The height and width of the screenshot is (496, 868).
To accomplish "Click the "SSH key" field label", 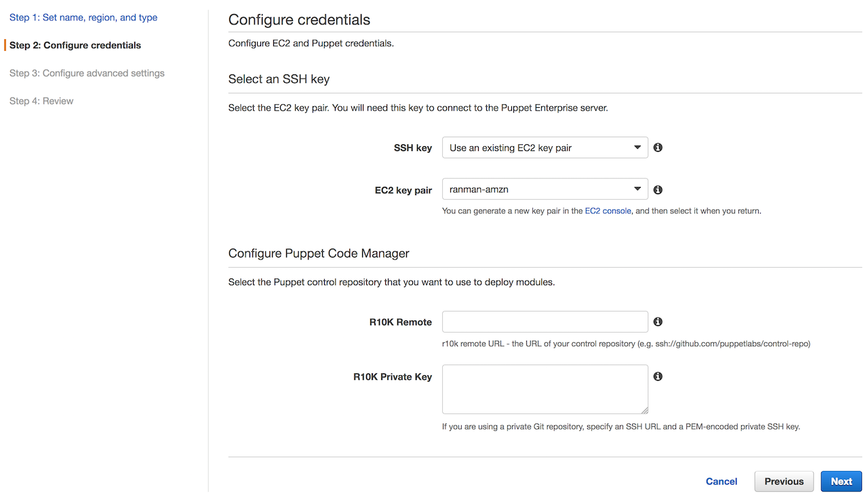I will (413, 148).
